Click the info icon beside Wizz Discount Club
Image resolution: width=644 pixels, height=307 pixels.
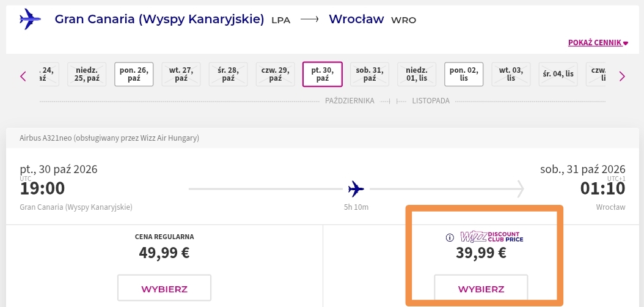[x=449, y=237]
